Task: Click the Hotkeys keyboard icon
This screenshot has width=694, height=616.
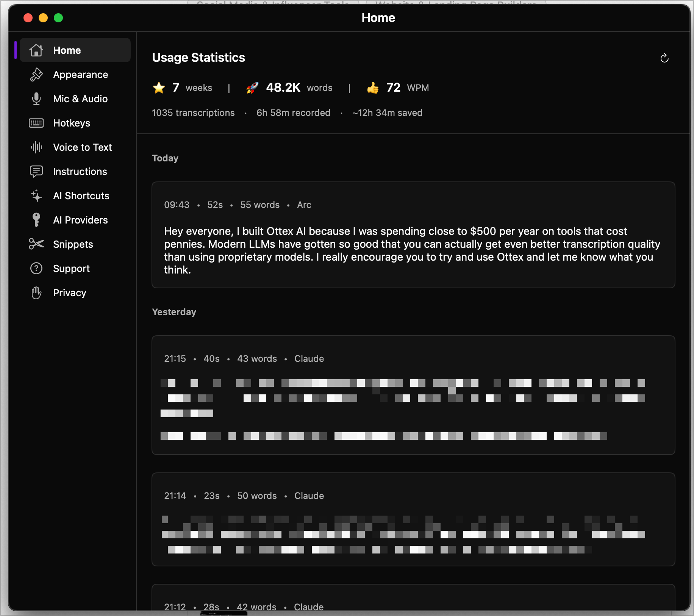Action: [x=36, y=123]
